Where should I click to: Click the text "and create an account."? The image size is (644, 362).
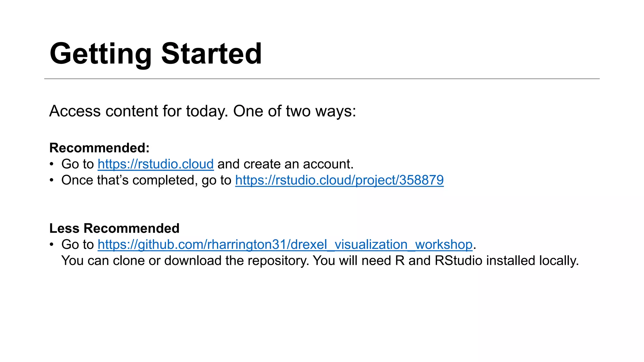click(x=286, y=164)
